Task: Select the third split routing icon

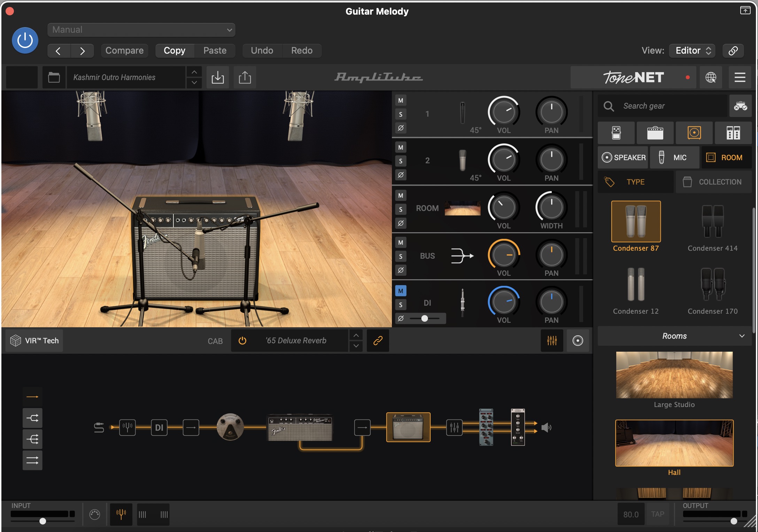Action: tap(32, 439)
